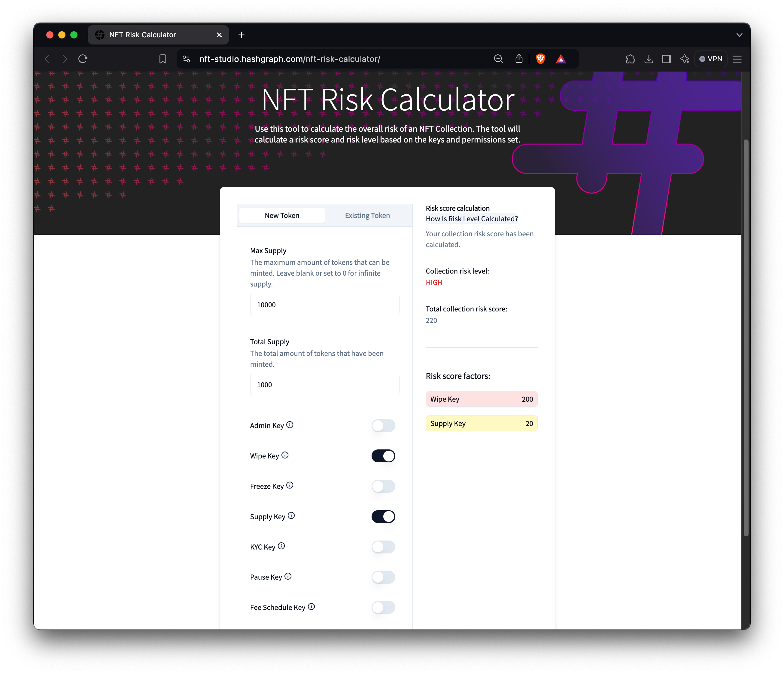The height and width of the screenshot is (674, 784).
Task: Switch to the Existing Token tab
Action: point(367,216)
